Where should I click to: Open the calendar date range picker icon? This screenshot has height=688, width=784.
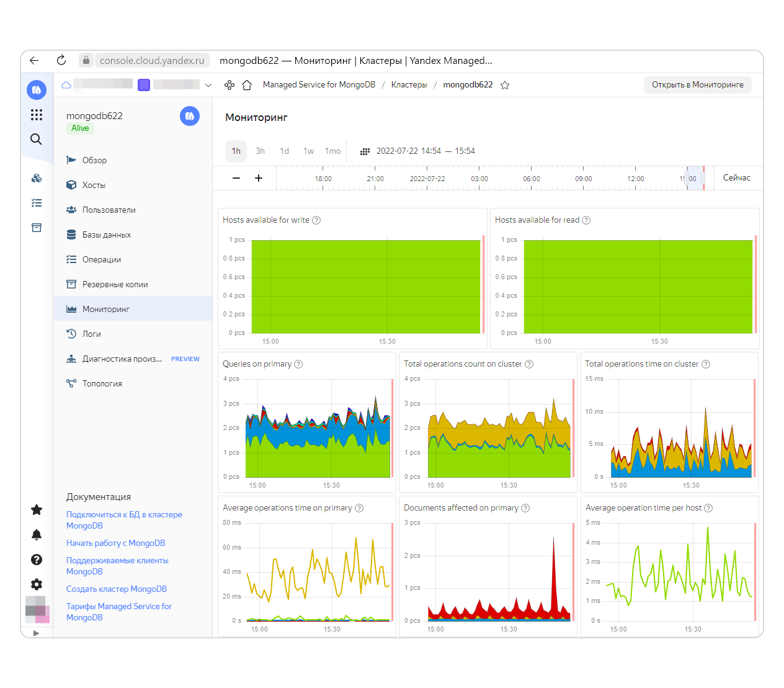click(365, 151)
